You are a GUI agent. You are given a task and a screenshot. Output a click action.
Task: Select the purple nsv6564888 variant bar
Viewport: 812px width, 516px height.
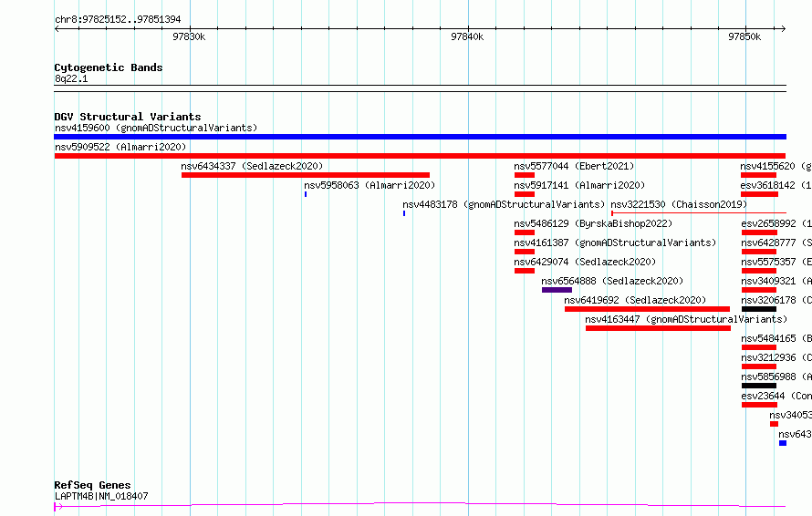coord(557,290)
